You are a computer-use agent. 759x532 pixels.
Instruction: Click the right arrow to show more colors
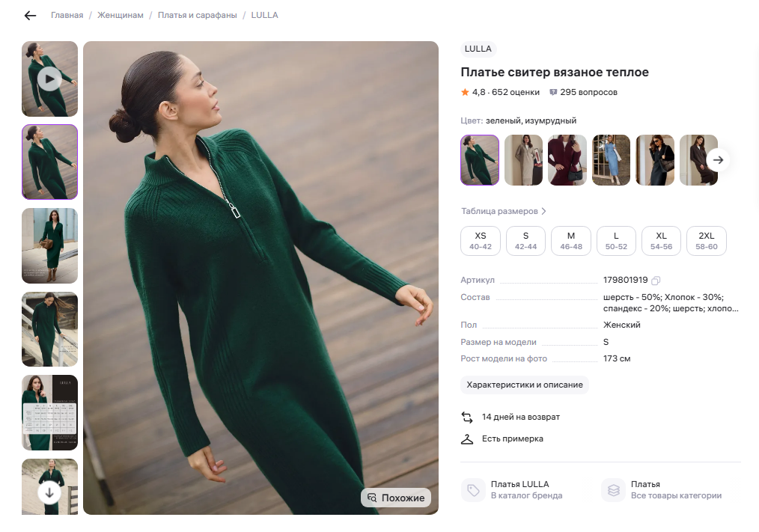(x=718, y=160)
